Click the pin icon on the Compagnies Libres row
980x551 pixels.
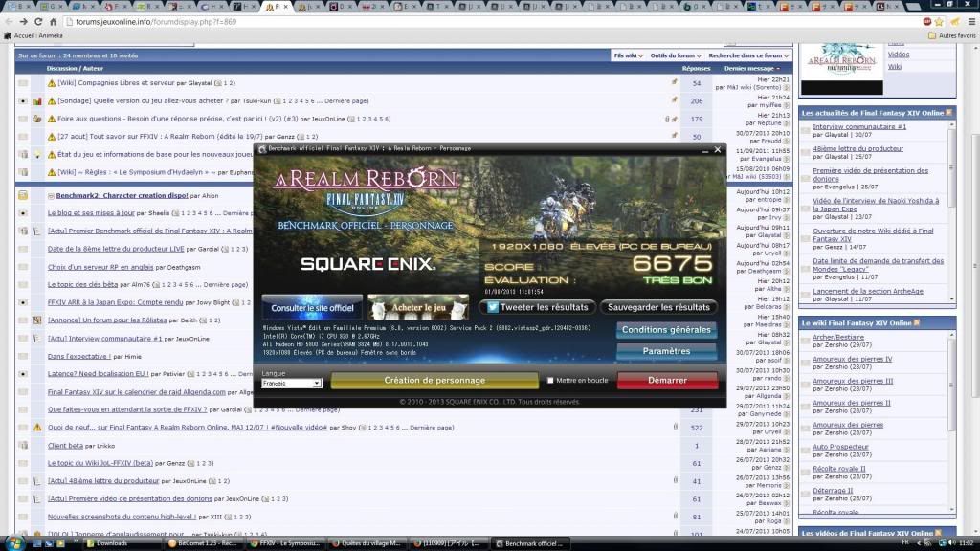click(675, 82)
